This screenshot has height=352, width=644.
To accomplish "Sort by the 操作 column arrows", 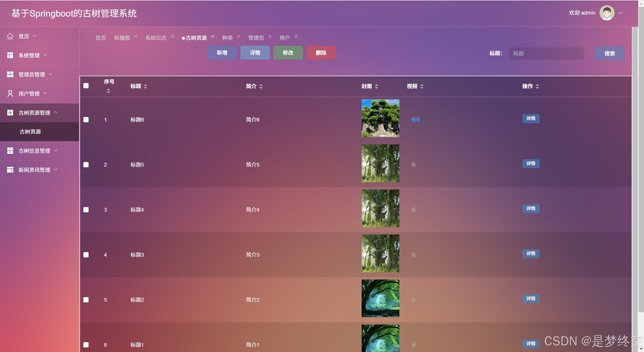I will click(x=537, y=87).
